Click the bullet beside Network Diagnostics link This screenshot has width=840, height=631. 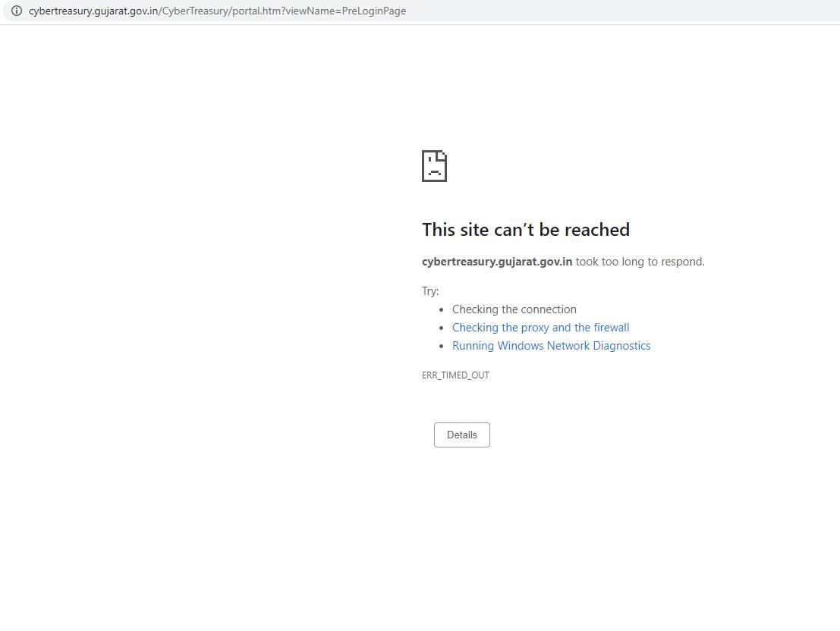point(441,345)
